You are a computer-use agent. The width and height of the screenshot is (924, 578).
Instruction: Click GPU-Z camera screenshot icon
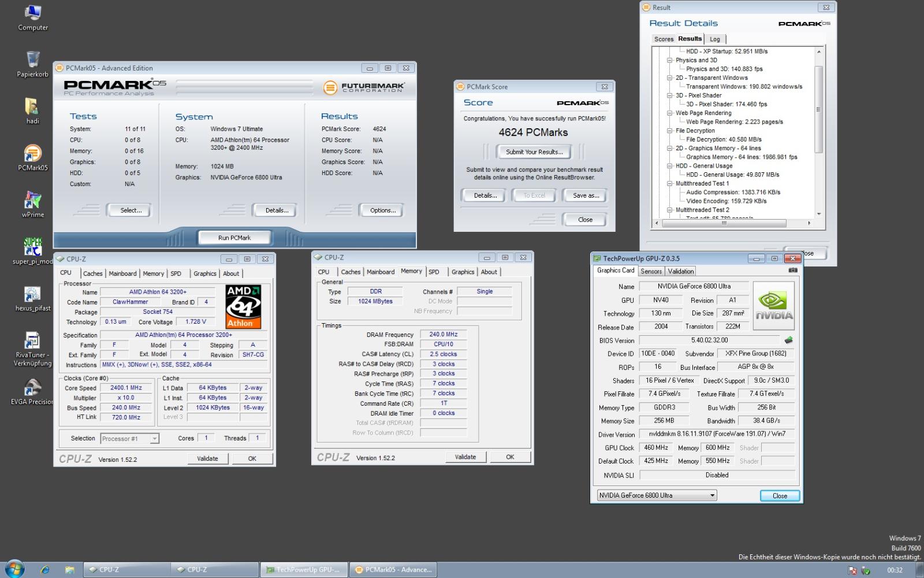[x=793, y=270]
